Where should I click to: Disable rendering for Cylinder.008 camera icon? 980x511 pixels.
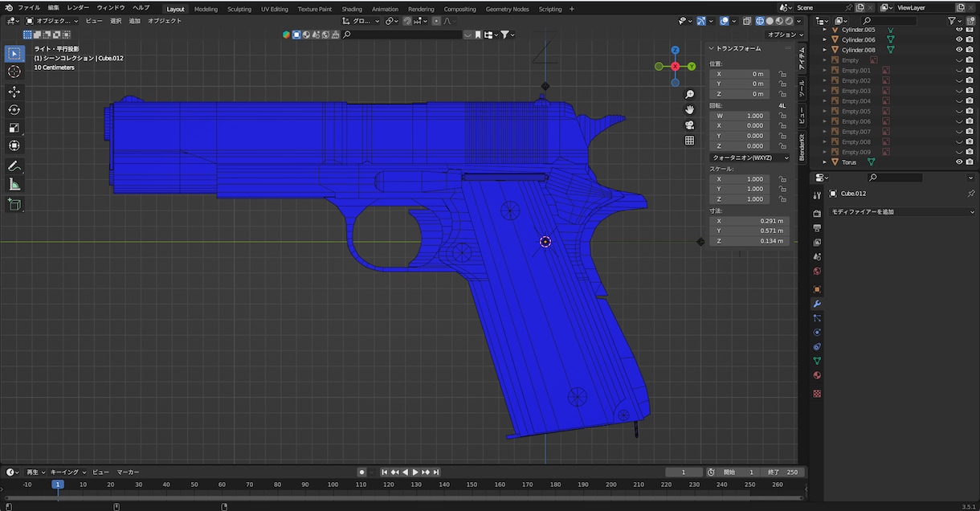[x=970, y=50]
